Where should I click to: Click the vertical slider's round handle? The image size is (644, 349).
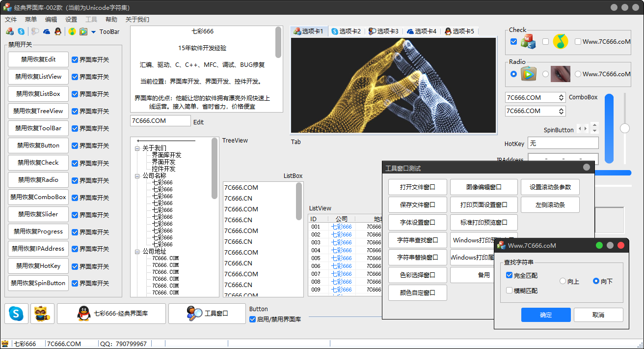[625, 128]
